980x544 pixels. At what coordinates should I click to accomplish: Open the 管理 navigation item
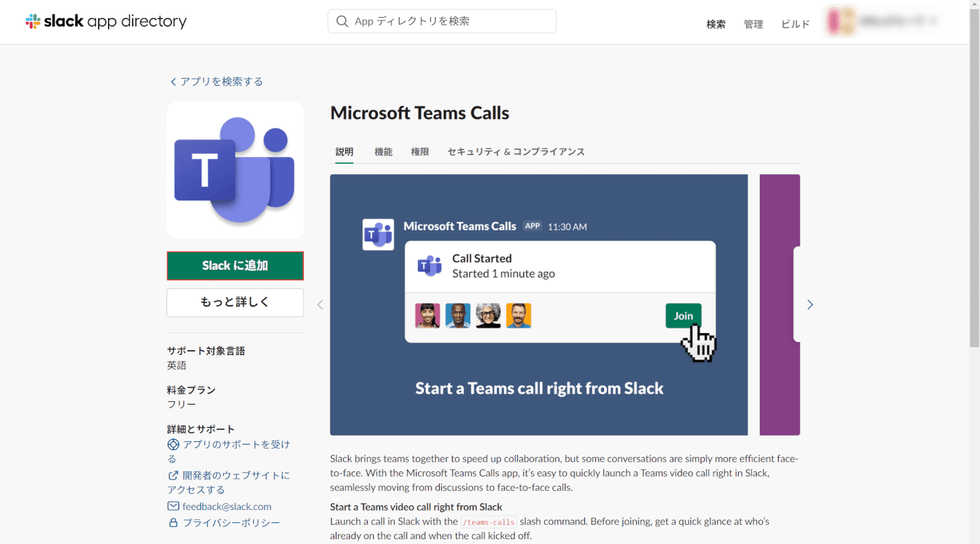coord(753,24)
